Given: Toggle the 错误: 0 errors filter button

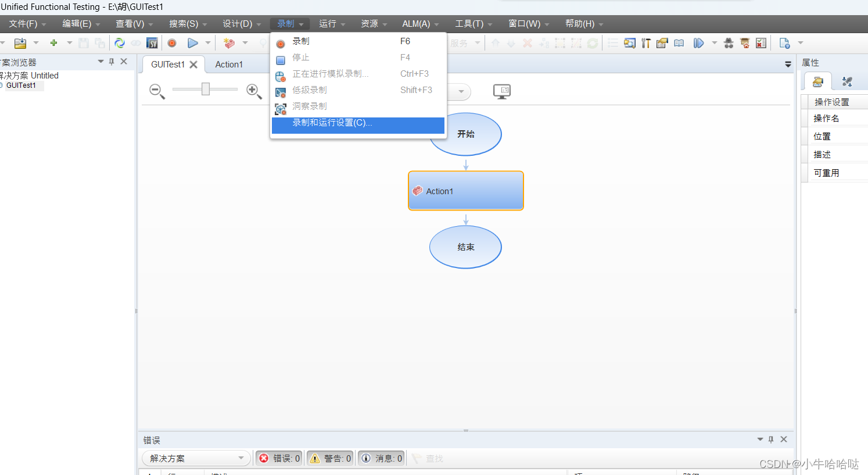Looking at the screenshot, I should [x=278, y=458].
